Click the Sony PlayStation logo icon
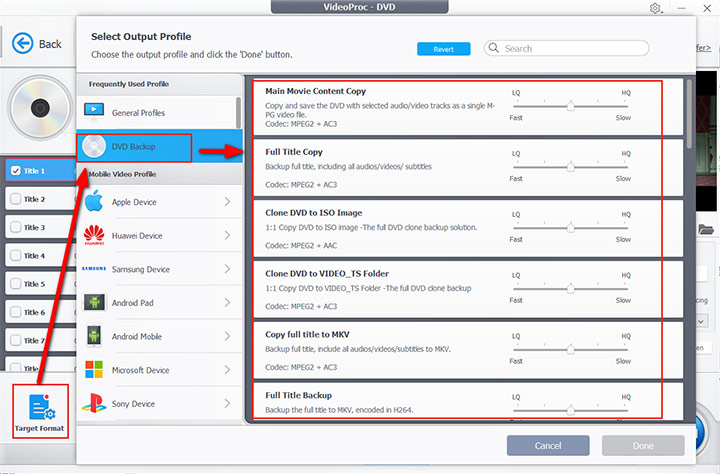Image resolution: width=720 pixels, height=474 pixels. pyautogui.click(x=94, y=403)
